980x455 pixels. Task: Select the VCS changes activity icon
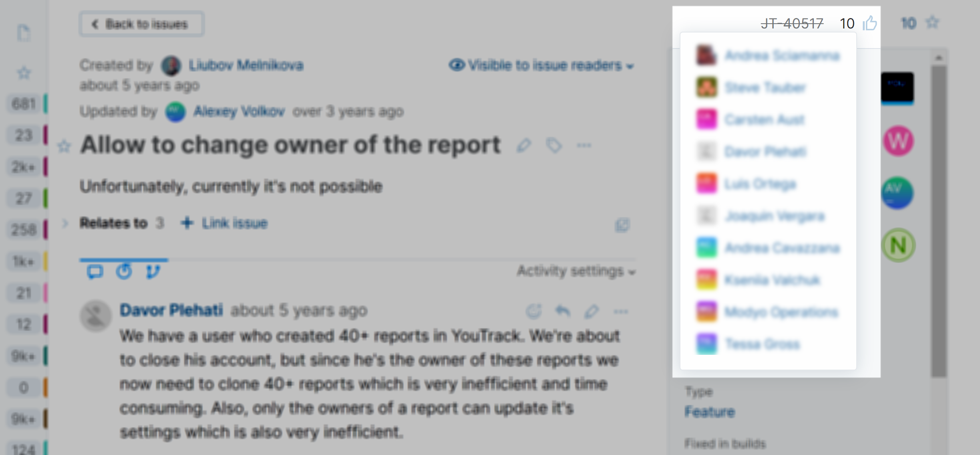pyautogui.click(x=153, y=272)
